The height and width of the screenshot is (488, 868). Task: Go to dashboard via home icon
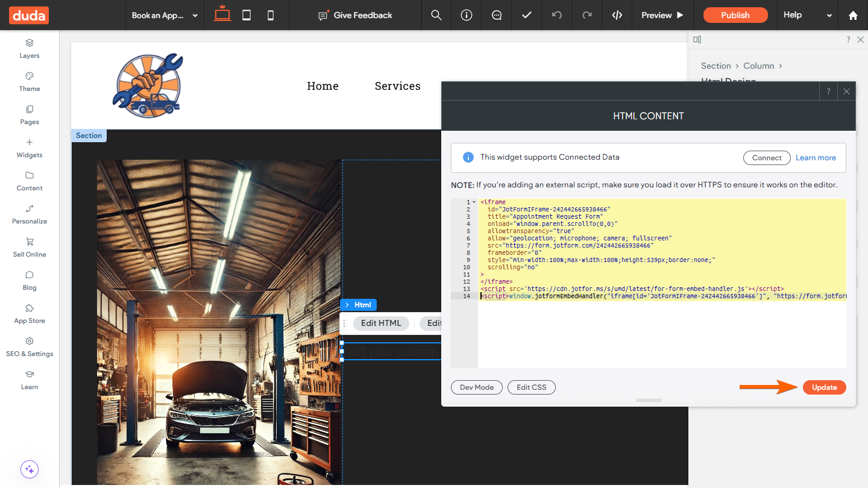853,15
